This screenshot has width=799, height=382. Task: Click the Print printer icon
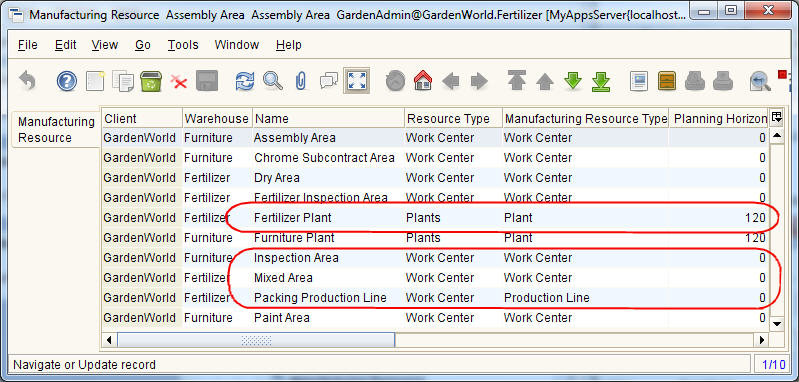point(723,81)
